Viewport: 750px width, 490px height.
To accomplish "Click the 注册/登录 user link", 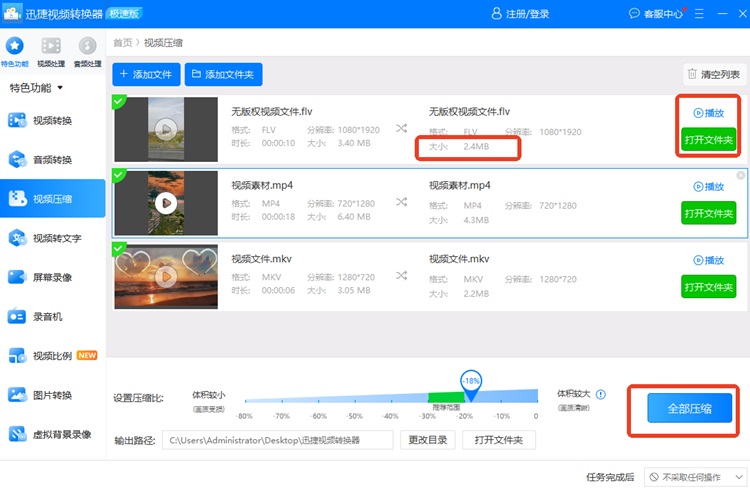I will [x=520, y=14].
